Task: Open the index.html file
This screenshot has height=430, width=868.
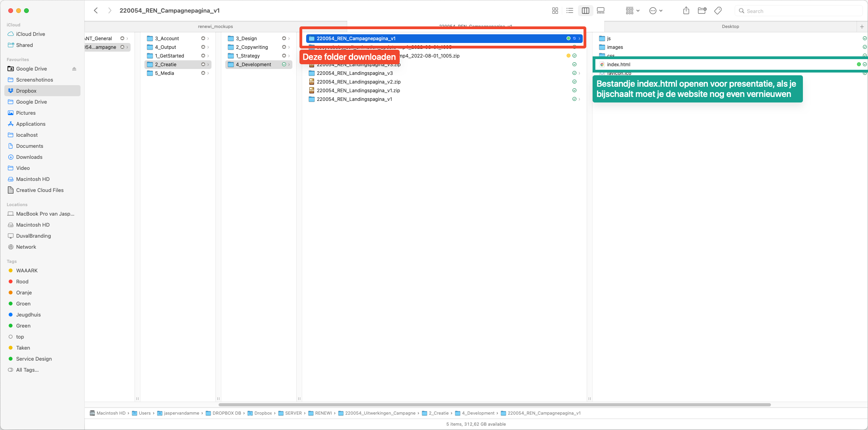Action: click(x=618, y=65)
